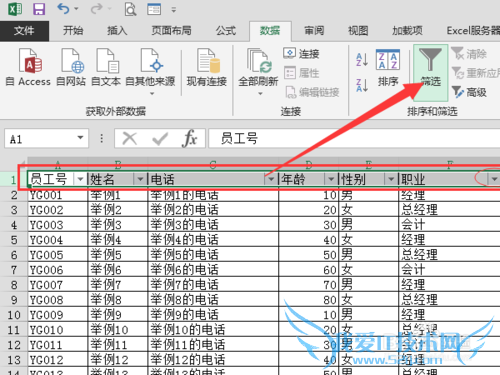
Task: Click the 编辑链接 button
Action: tap(312, 92)
